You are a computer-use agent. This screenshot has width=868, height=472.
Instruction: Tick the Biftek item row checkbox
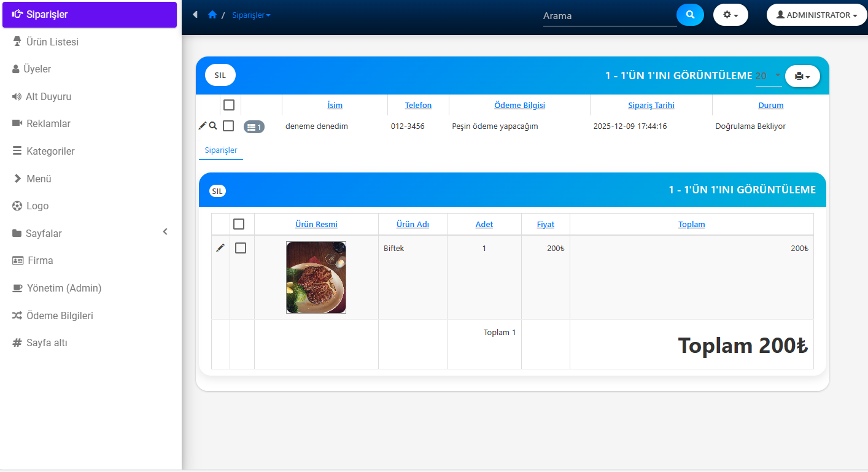(241, 247)
